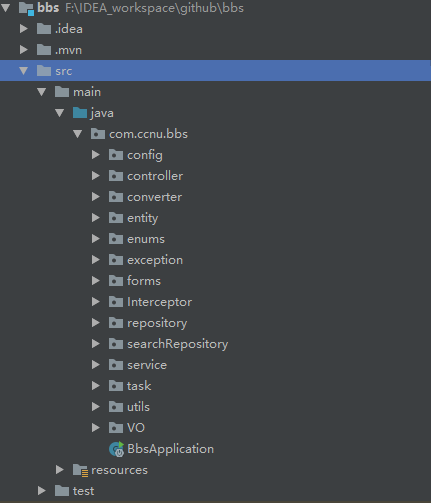Image resolution: width=431 pixels, height=503 pixels.
Task: Select the service package label
Action: click(x=147, y=365)
